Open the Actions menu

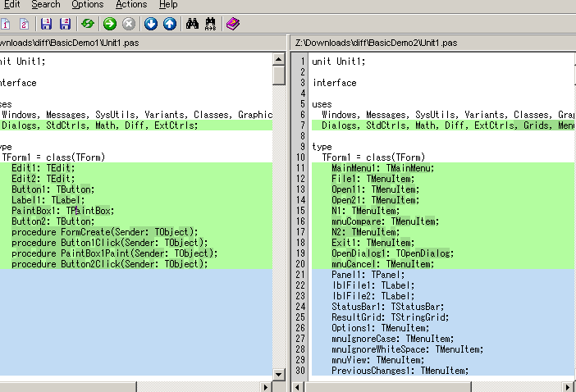[131, 5]
